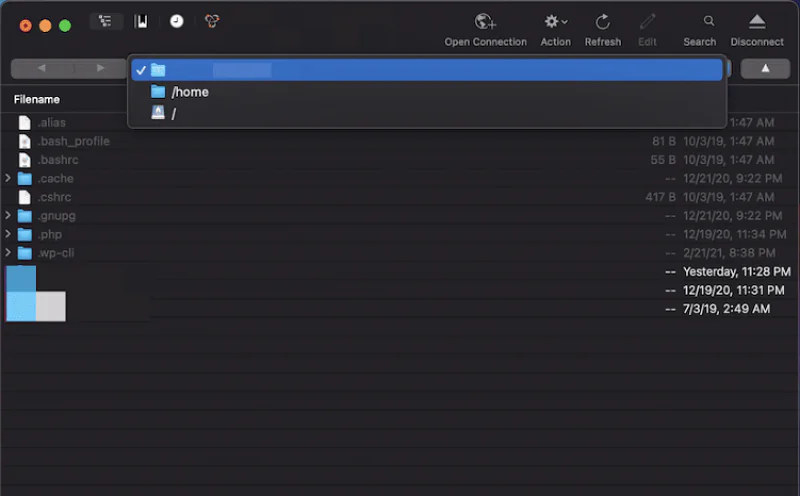Select the .bashrc file
The image size is (800, 496).
(x=58, y=160)
